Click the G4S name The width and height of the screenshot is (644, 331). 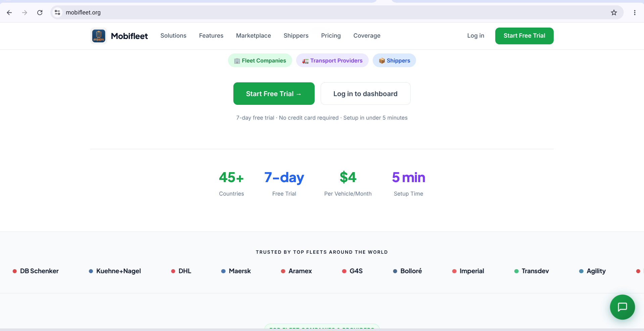(x=356, y=271)
